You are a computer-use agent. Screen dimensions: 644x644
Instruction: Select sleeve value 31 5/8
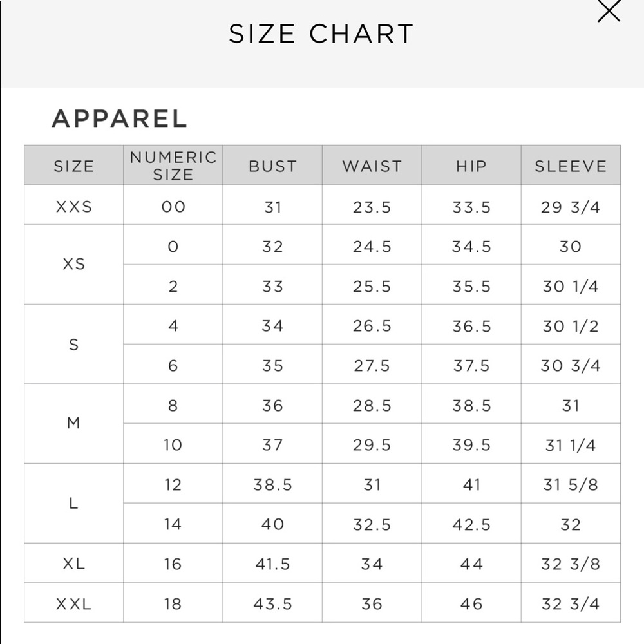[571, 484]
